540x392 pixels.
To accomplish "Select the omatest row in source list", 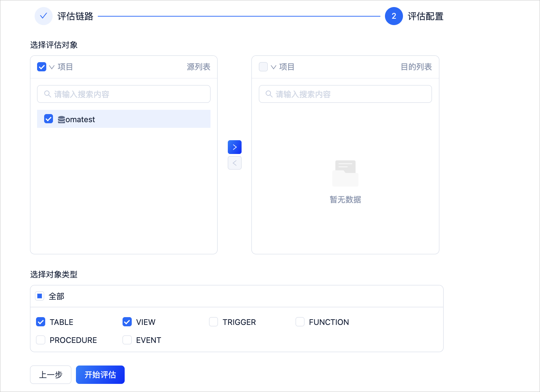I will 124,119.
